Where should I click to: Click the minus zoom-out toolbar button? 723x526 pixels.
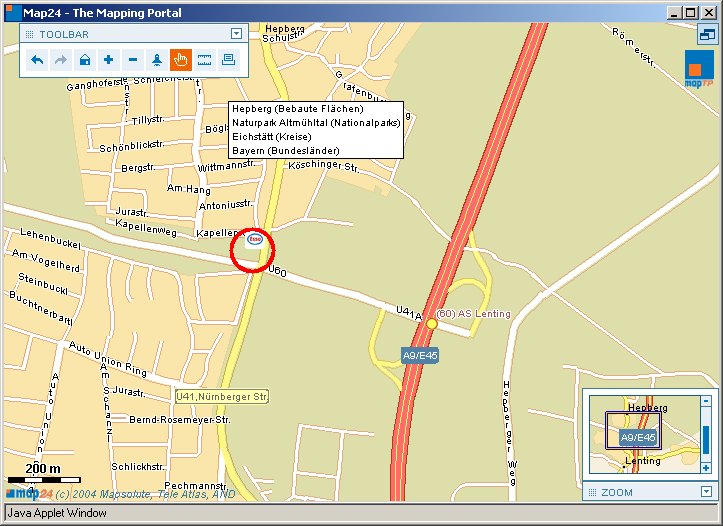[x=133, y=60]
